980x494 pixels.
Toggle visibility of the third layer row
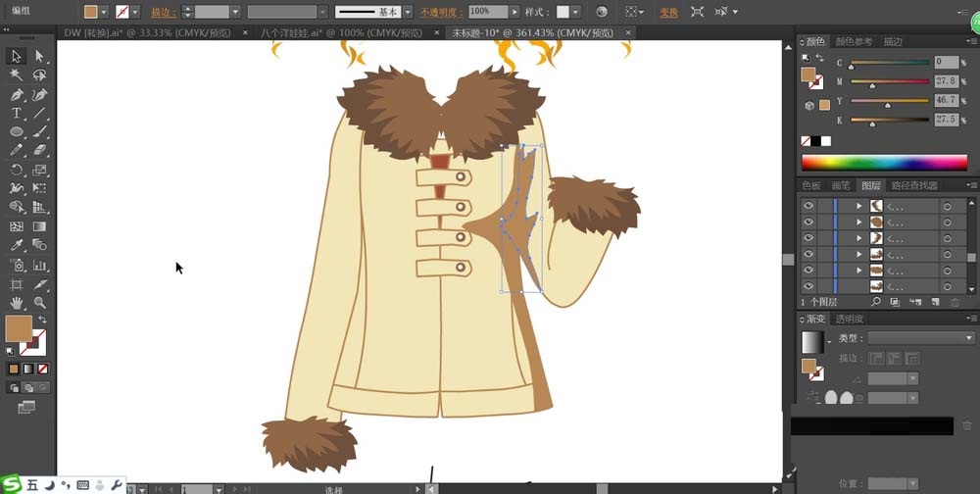[808, 238]
